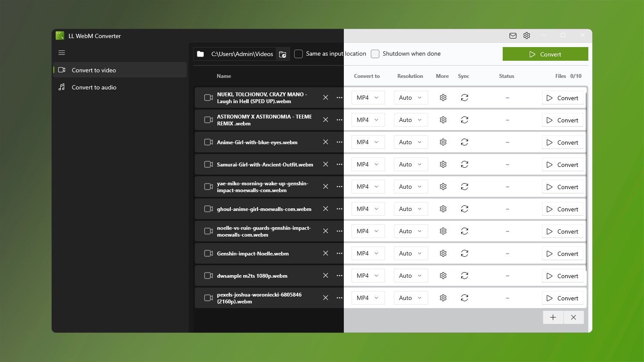Convert the ASTRONOMY X ASTRONOMIA TEEME REMIX file
Viewport: 644px width, 362px height.
(562, 120)
